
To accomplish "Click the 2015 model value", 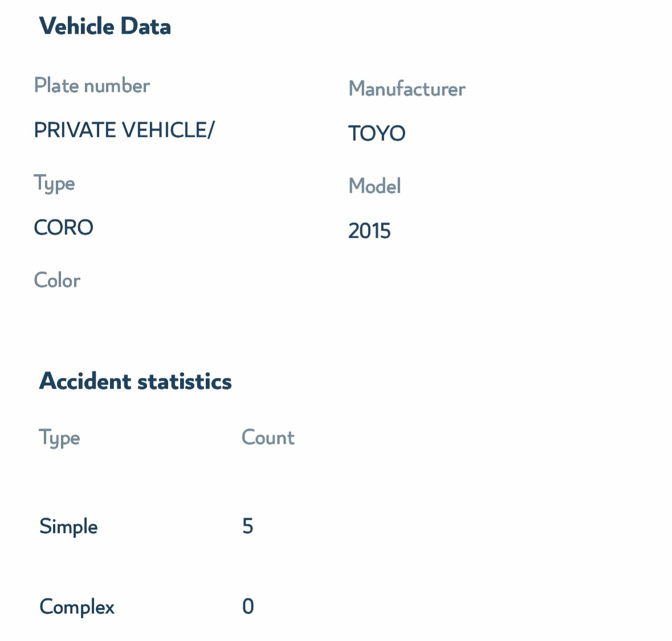I will 369,231.
